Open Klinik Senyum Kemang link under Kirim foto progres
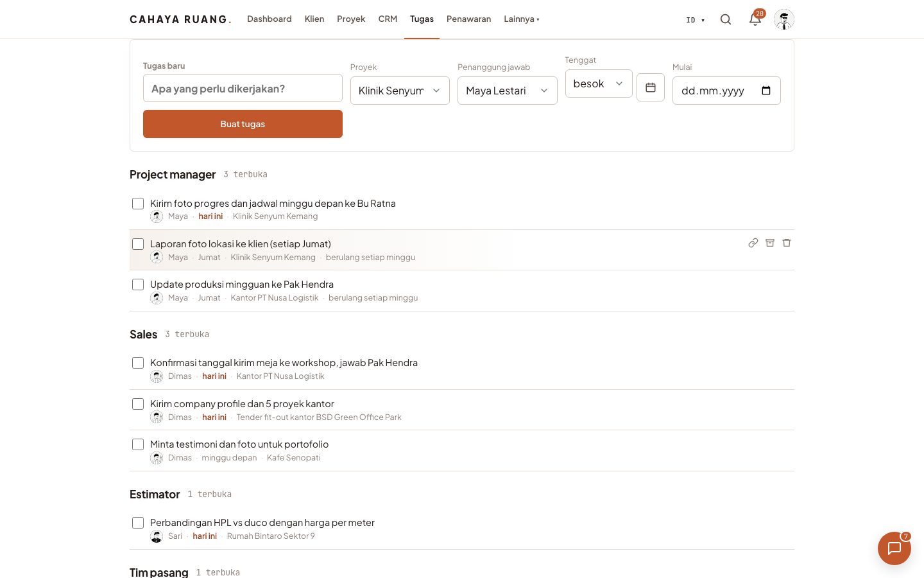924x578 pixels. pos(275,216)
